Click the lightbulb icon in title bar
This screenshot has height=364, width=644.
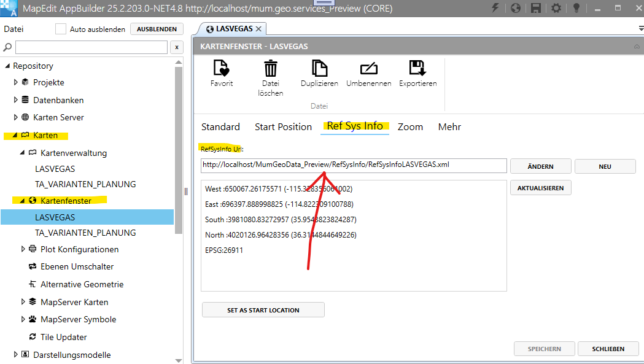pyautogui.click(x=576, y=8)
